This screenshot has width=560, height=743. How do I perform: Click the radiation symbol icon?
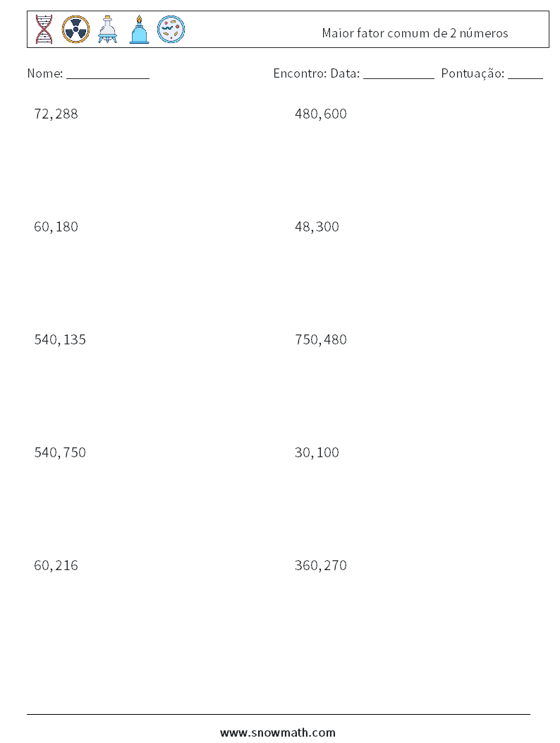pyautogui.click(x=75, y=30)
